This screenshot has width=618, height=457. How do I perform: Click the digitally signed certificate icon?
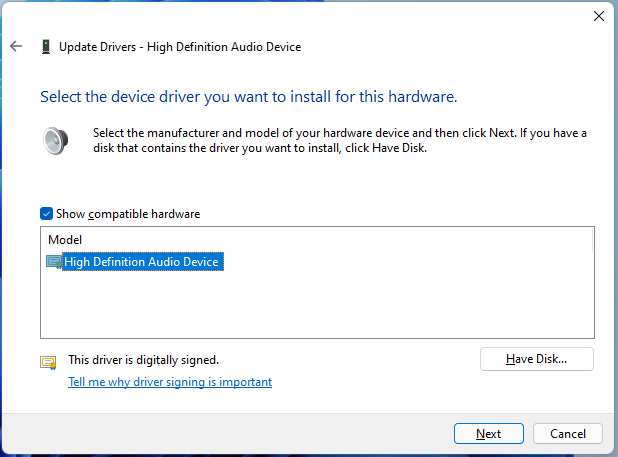pos(48,362)
